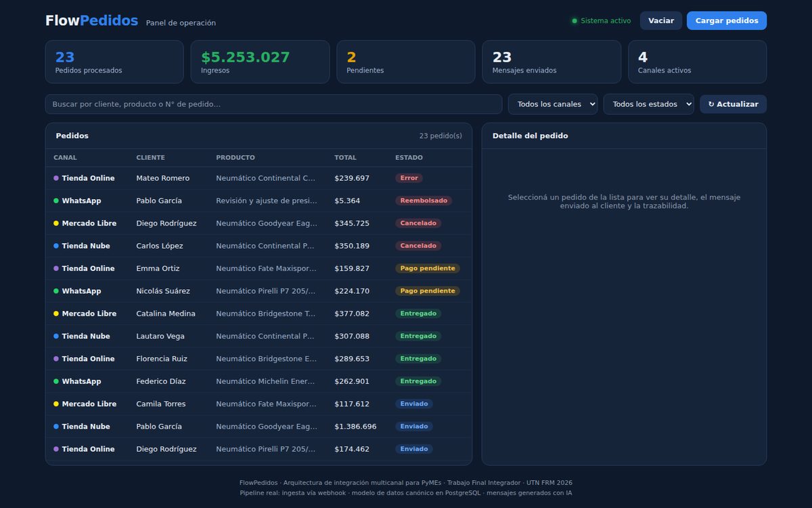
Task: Click Revisión y ajuste de presi… product
Action: click(267, 200)
